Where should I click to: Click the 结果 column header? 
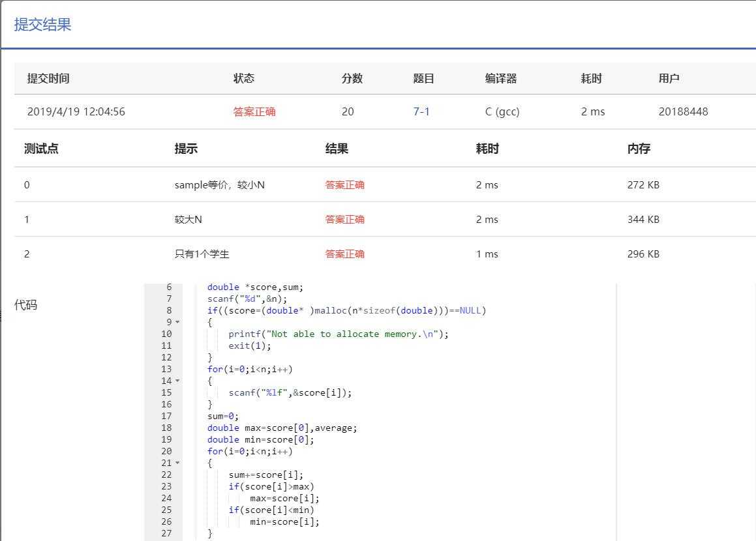coord(337,149)
